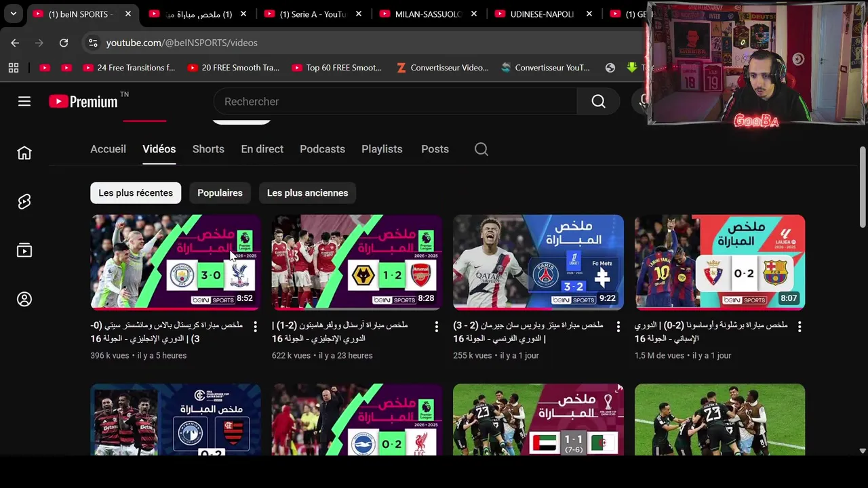This screenshot has height=488, width=868.
Task: Open 20 FREE Smooth Tra... bookmark
Action: coord(233,68)
